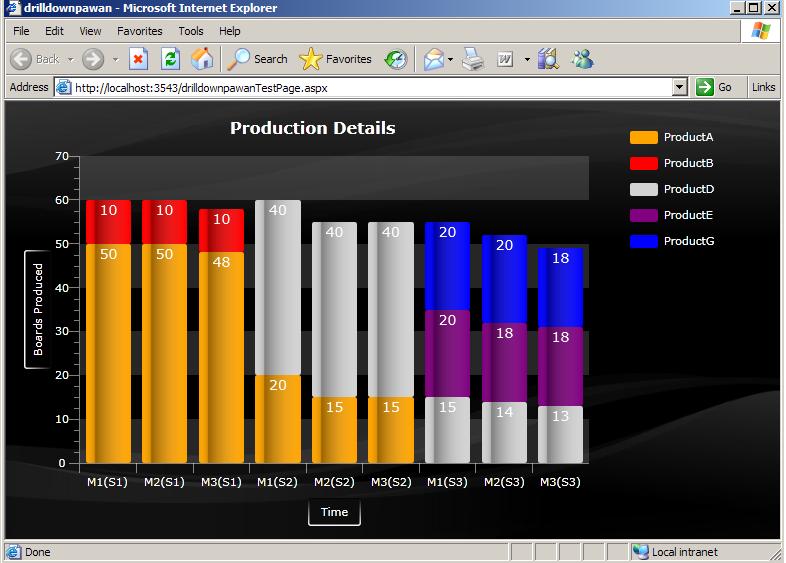Screen dimensions: 786x563
Task: Refresh the page using green arrows icon
Action: click(x=170, y=59)
